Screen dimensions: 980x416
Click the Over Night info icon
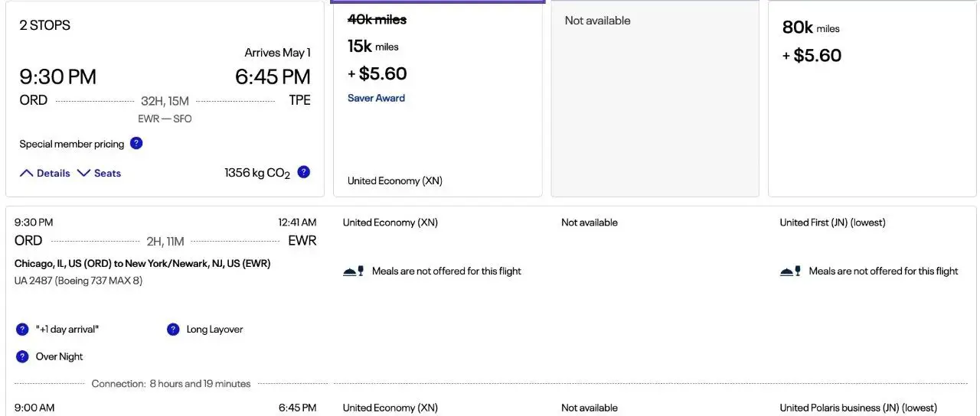pos(22,356)
